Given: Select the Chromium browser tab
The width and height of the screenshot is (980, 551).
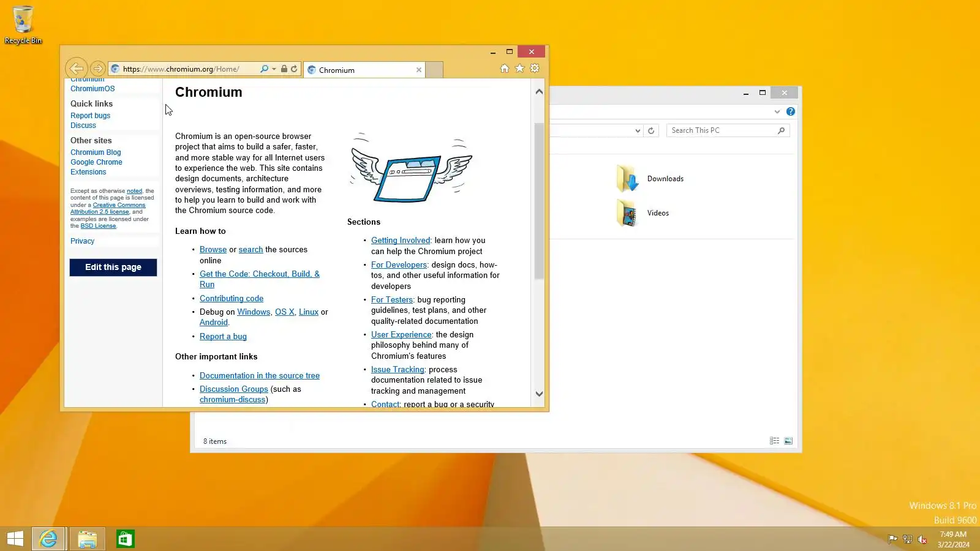Looking at the screenshot, I should 364,70.
